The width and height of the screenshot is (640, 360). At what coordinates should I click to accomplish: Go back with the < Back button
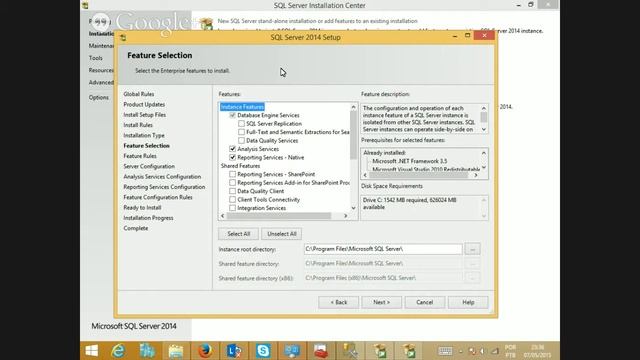339,302
